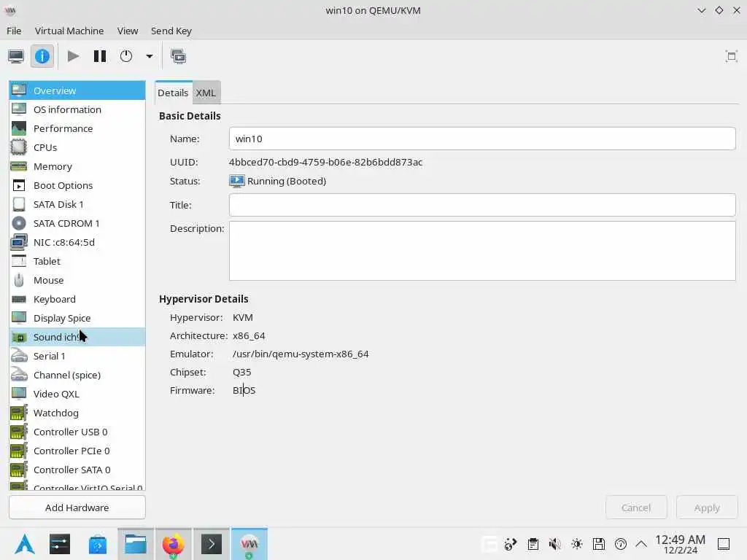
Task: Show virtual hardware details info icon
Action: [x=42, y=56]
